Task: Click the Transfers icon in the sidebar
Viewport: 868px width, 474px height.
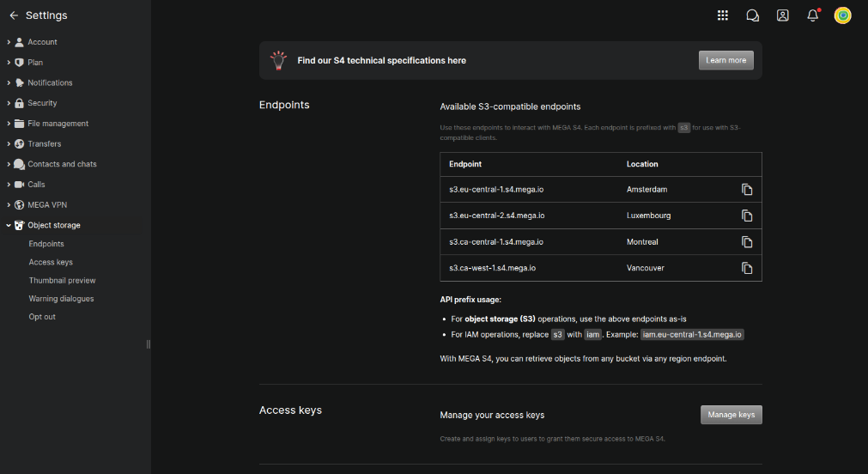Action: [x=20, y=144]
